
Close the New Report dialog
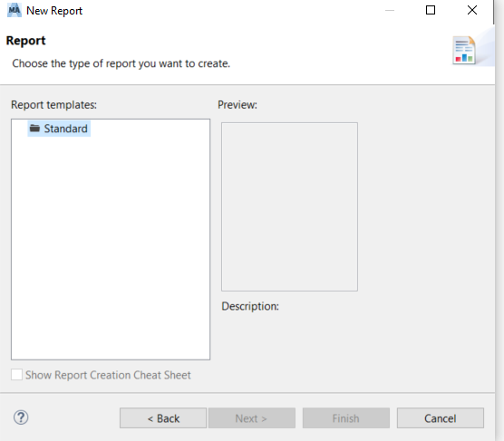click(472, 10)
